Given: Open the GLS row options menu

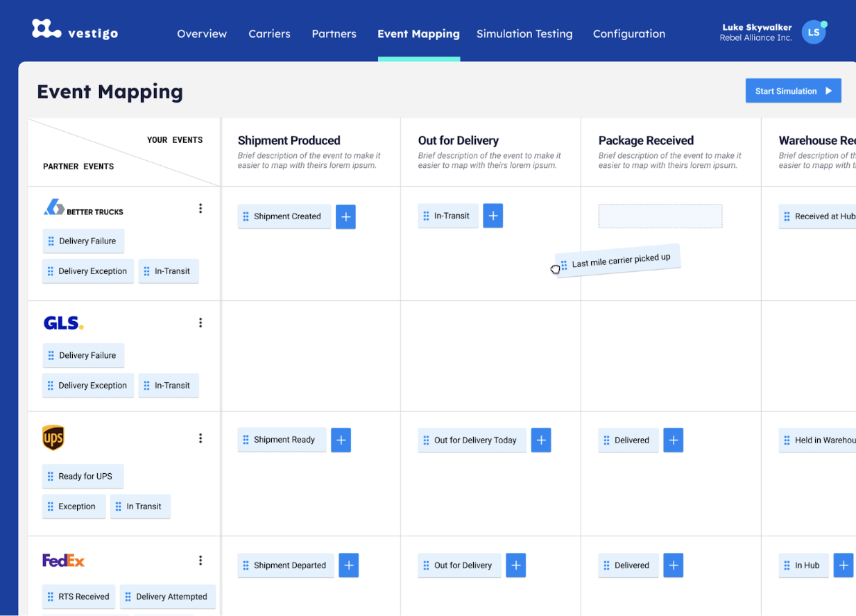Looking at the screenshot, I should [x=200, y=322].
